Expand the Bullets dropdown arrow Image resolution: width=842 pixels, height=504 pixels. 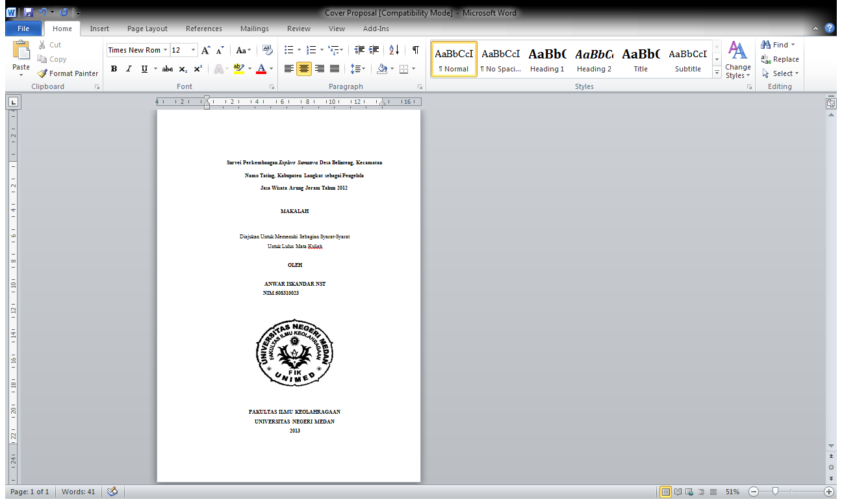(299, 50)
